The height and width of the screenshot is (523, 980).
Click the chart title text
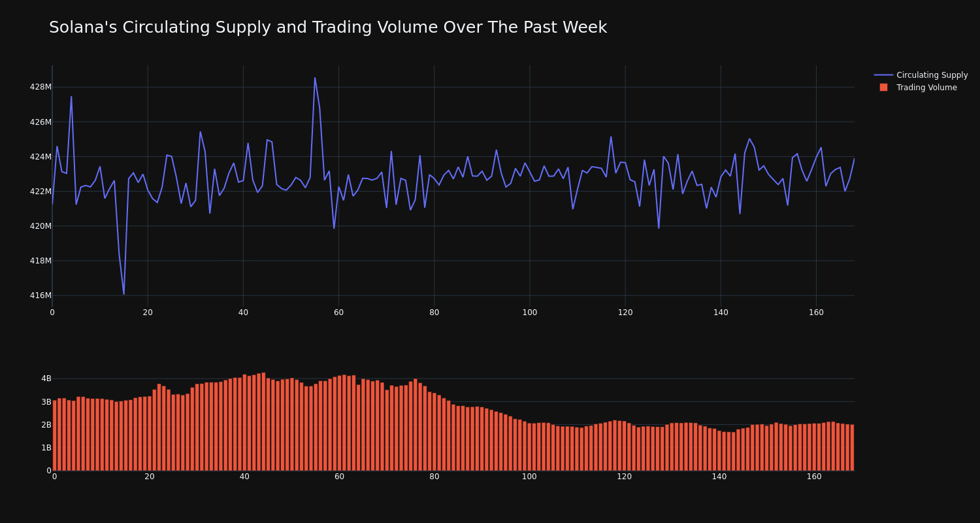tap(328, 27)
